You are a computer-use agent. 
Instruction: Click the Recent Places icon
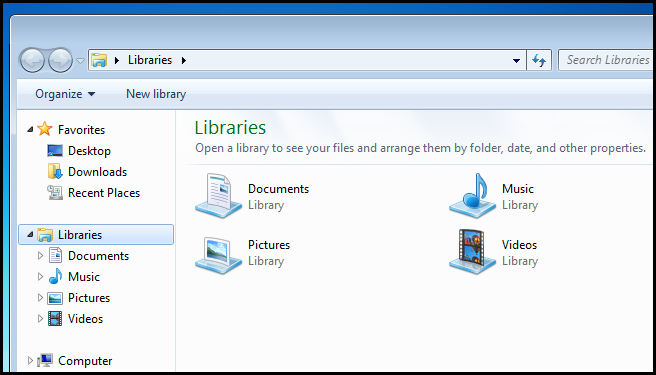(55, 193)
